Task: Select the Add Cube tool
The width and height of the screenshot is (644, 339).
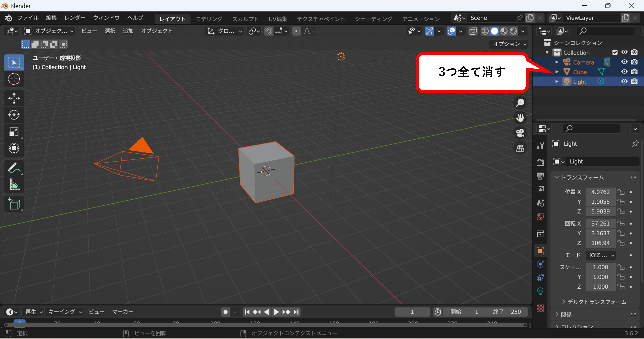Action: (x=14, y=203)
